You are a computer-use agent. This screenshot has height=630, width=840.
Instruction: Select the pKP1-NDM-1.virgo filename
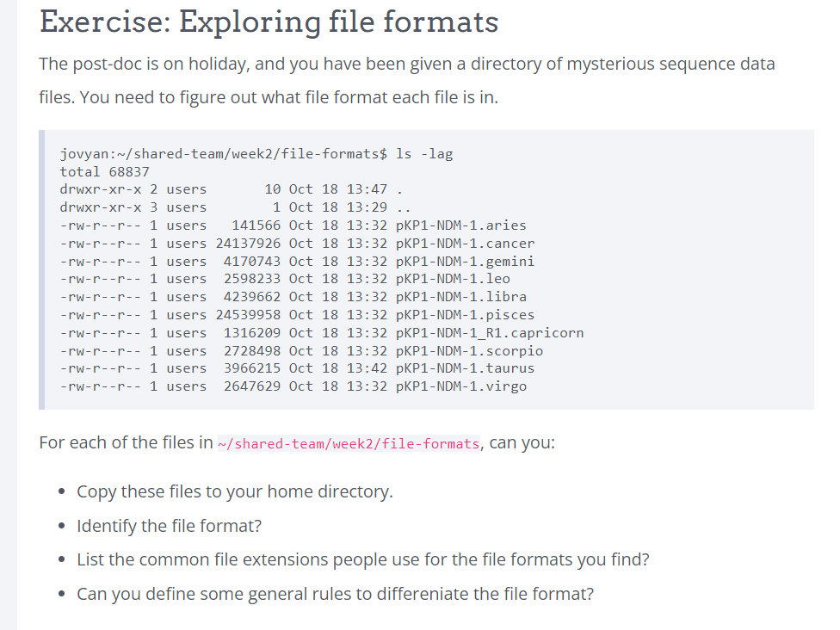tap(460, 386)
